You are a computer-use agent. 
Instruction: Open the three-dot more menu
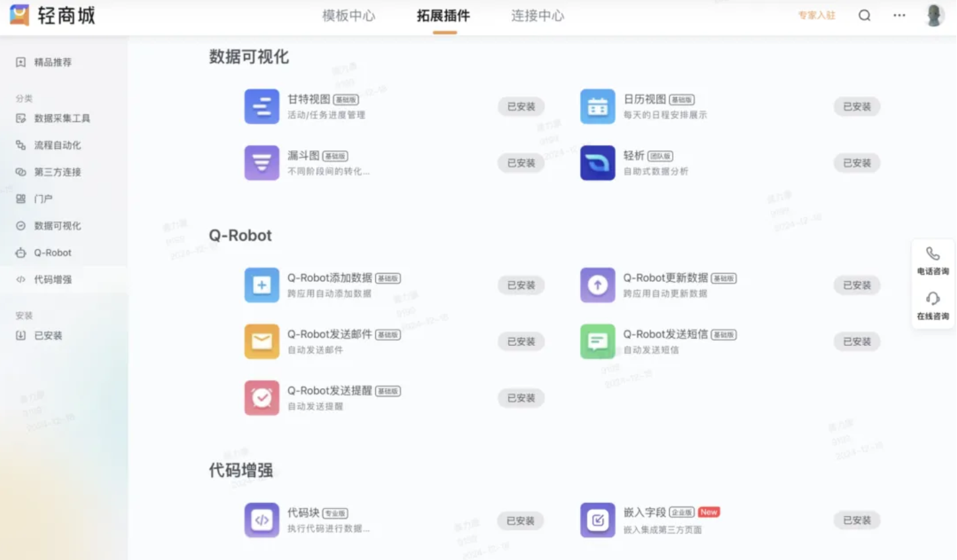pyautogui.click(x=900, y=15)
